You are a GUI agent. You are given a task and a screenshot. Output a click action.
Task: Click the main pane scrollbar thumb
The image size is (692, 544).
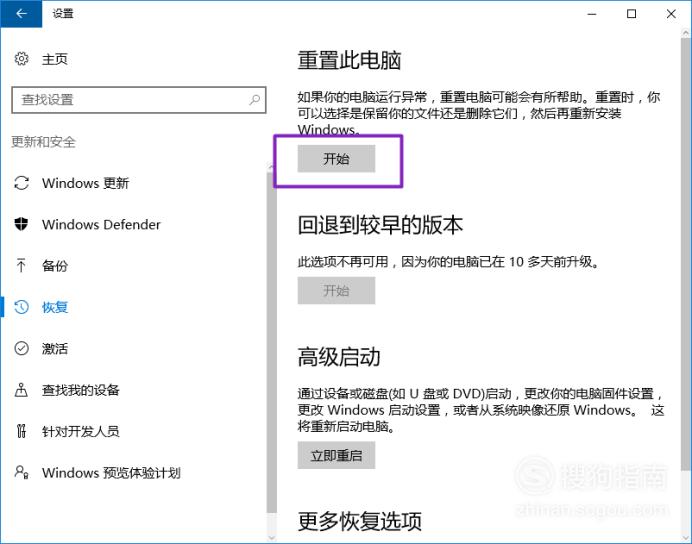pyautogui.click(x=685, y=254)
